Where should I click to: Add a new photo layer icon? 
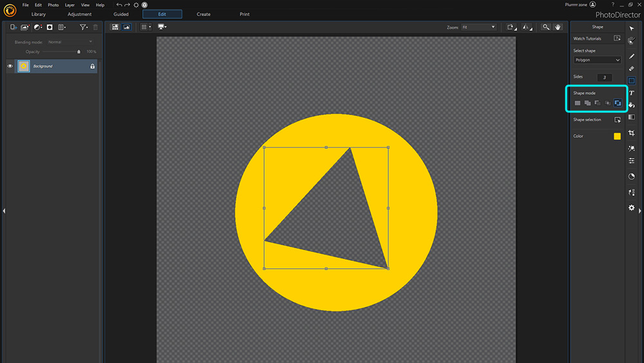coord(25,27)
